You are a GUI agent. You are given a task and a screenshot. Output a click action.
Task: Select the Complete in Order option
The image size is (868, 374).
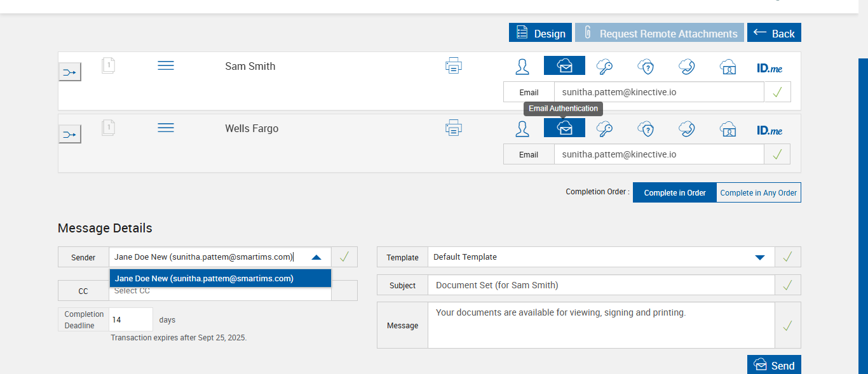tap(674, 192)
